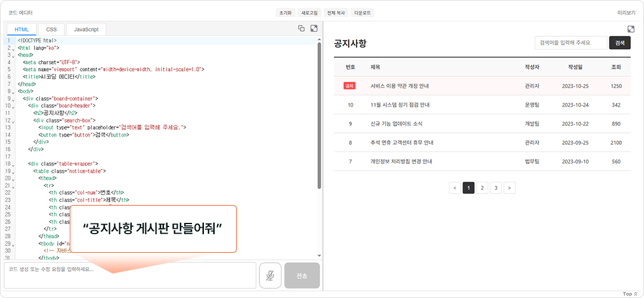The height and width of the screenshot is (298, 644).
Task: Open the JavaScript tab
Action: click(86, 29)
